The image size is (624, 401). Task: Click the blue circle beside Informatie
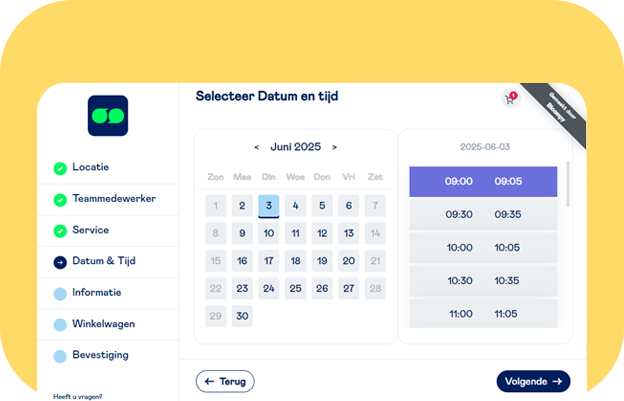(60, 294)
